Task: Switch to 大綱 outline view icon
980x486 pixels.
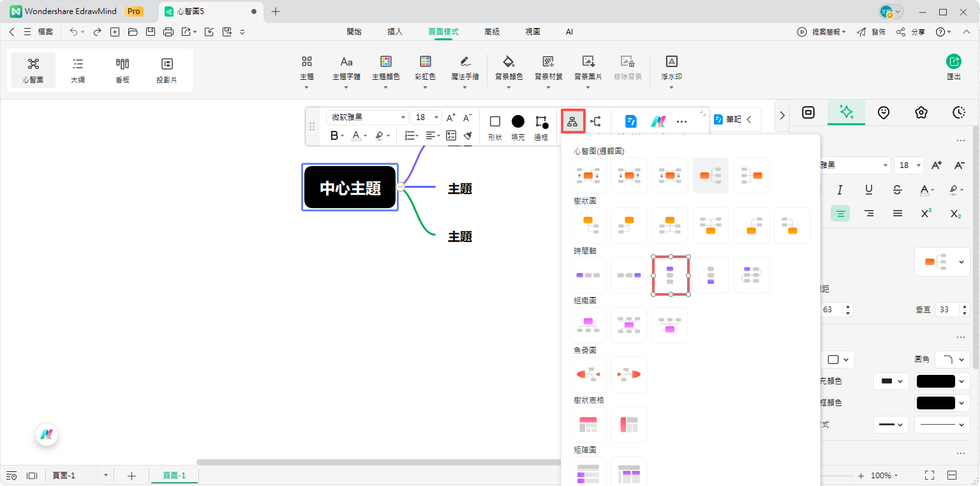Action: pyautogui.click(x=77, y=69)
